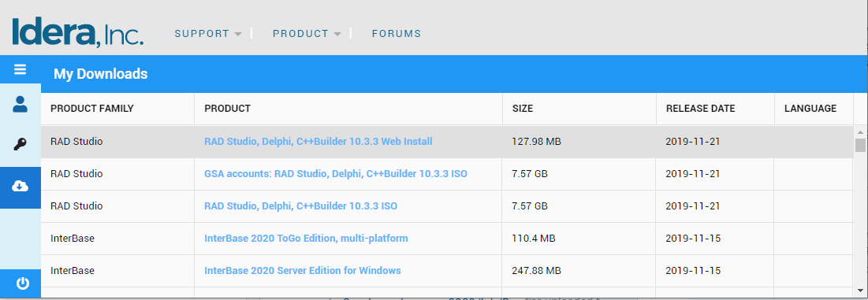The height and width of the screenshot is (300, 868).
Task: Sort by the RELEASE DATE column header
Action: [x=700, y=109]
